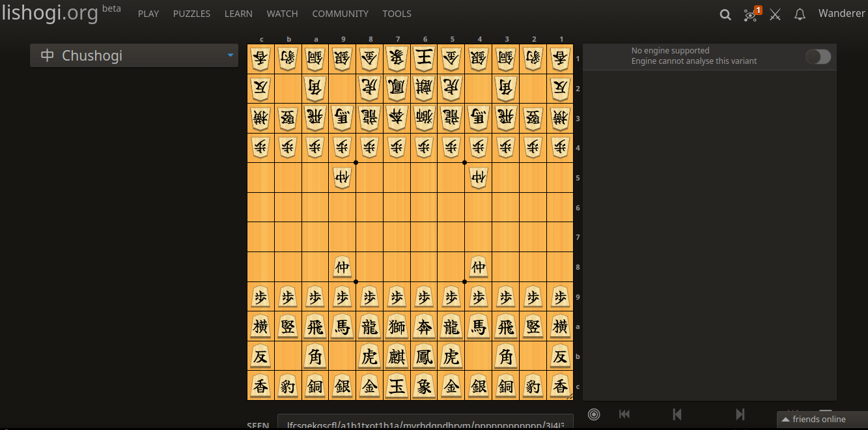868x430 pixels.
Task: Select bottom Silver 銀 on file 9
Action: [x=342, y=386]
